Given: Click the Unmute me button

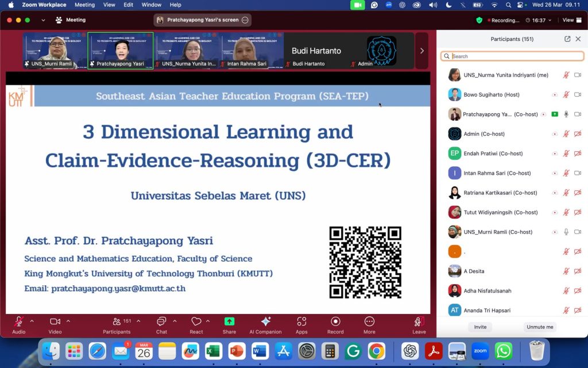Looking at the screenshot, I should (x=540, y=327).
